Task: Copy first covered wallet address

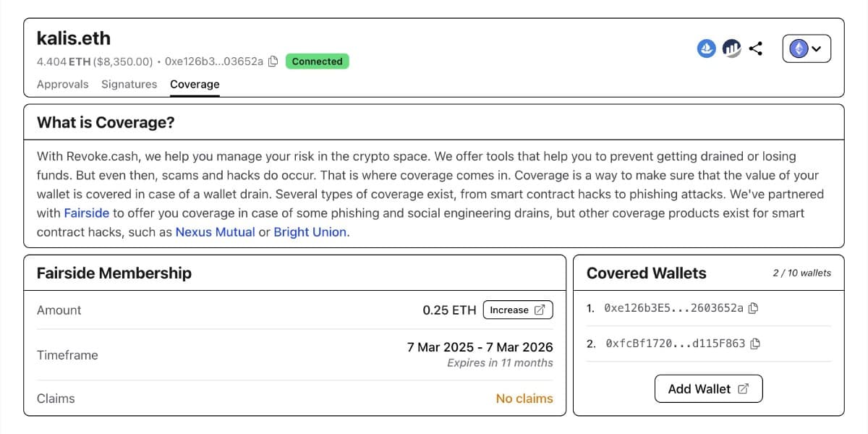Action: (x=753, y=308)
